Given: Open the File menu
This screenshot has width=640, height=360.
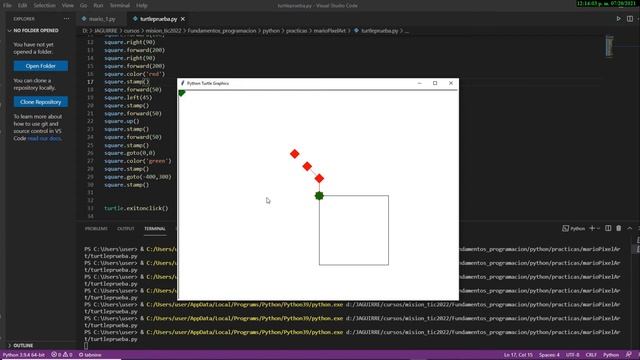Looking at the screenshot, I should point(7,5).
